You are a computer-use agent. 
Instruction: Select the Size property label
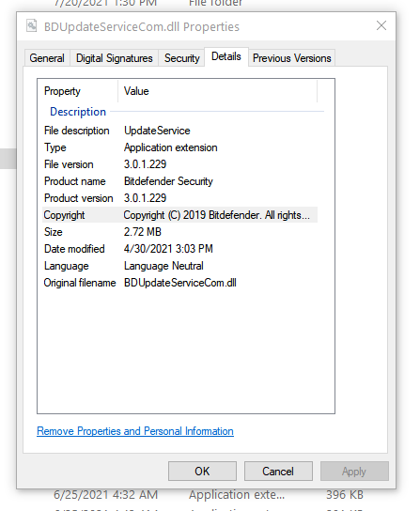(x=54, y=232)
